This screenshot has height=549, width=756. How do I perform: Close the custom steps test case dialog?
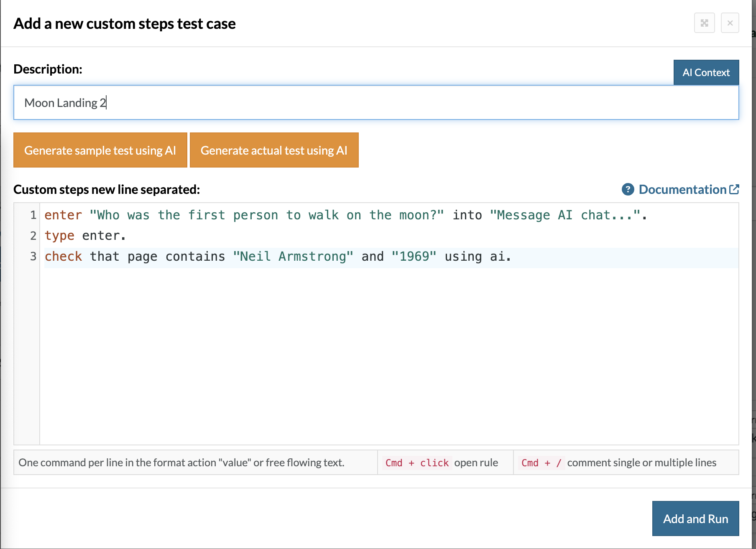coord(730,23)
